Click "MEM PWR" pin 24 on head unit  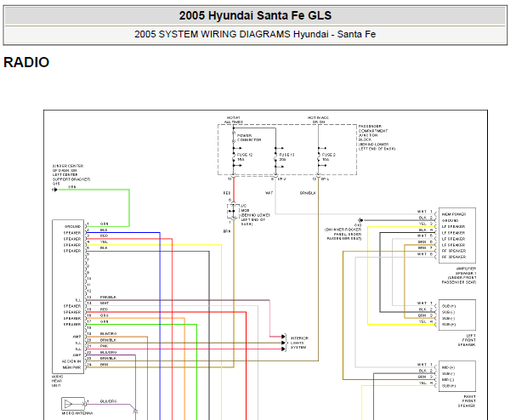tap(71, 367)
